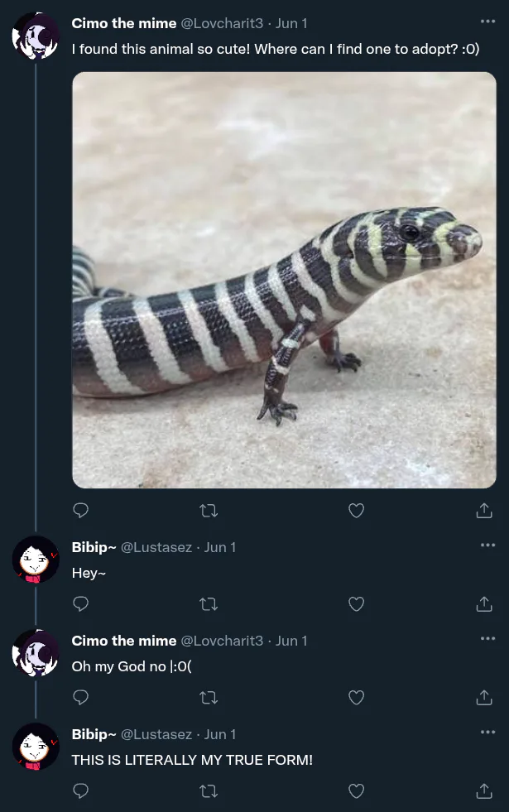Share the lizard photo tweet
509x812 pixels.
tap(484, 511)
